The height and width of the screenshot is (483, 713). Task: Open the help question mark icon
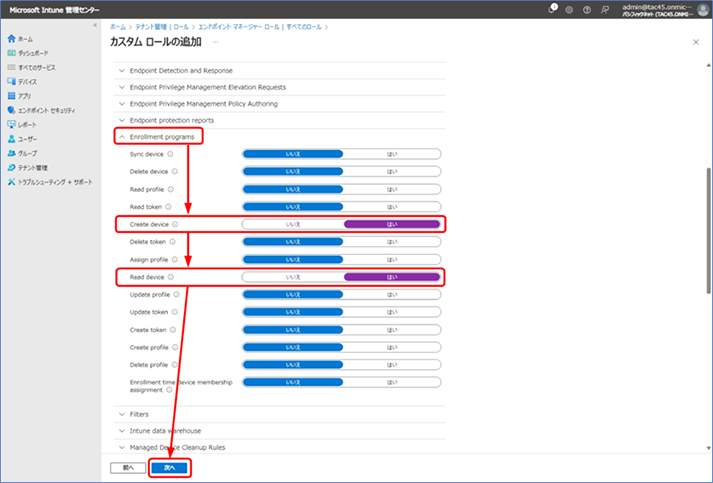pyautogui.click(x=587, y=10)
